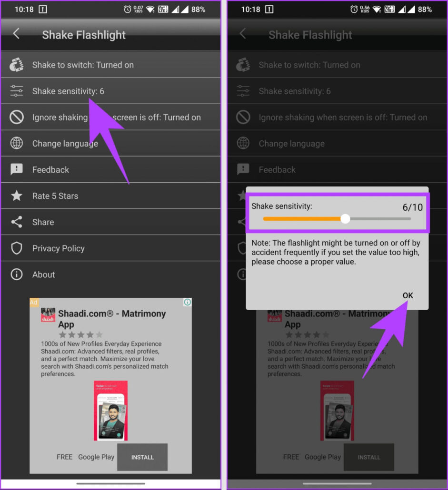The height and width of the screenshot is (490, 448).
Task: Toggle the Shake to switch setting
Action: [x=110, y=65]
